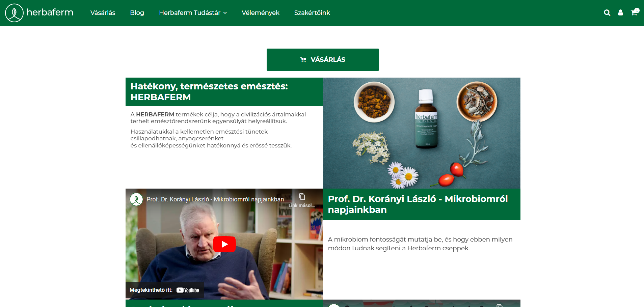Click cart icon inside VÁSÁRLÁS button

pos(303,60)
